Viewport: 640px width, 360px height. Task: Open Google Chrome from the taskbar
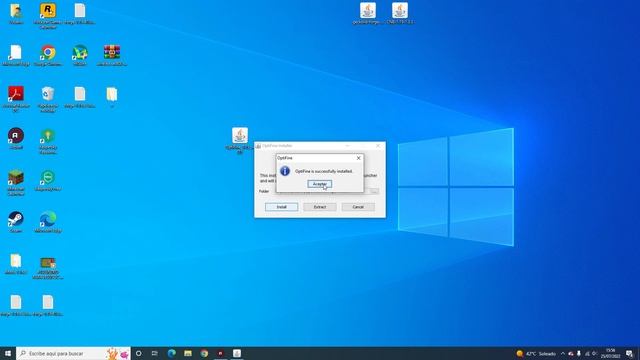tap(204, 353)
